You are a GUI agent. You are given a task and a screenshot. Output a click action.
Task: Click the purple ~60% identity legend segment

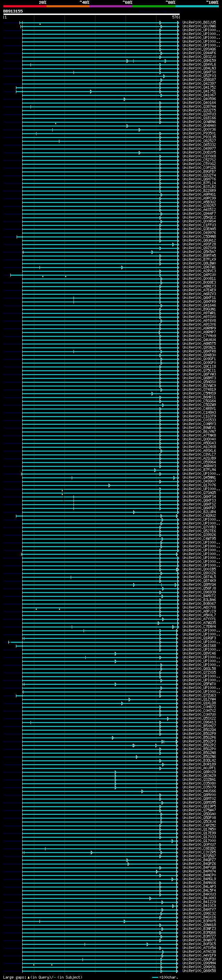[111, 6]
